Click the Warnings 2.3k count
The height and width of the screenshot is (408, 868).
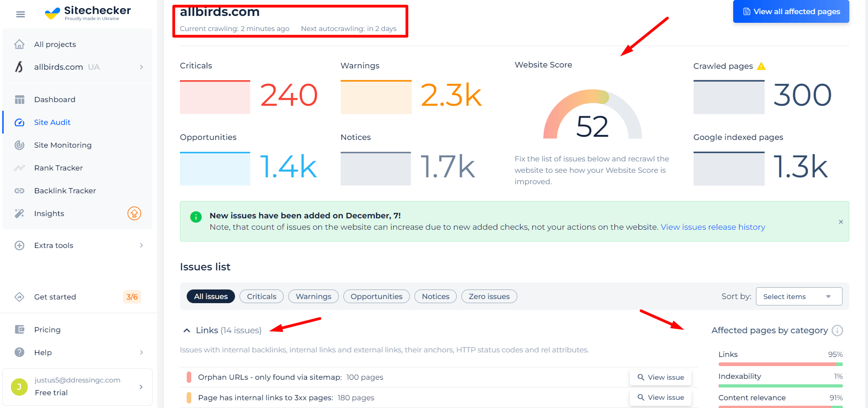point(451,95)
